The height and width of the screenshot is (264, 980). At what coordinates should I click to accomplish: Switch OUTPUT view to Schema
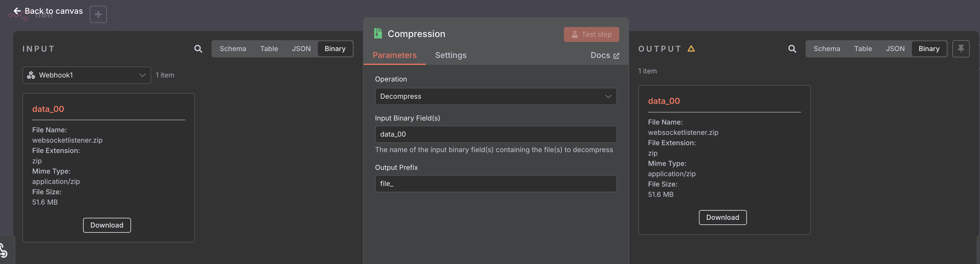(827, 48)
